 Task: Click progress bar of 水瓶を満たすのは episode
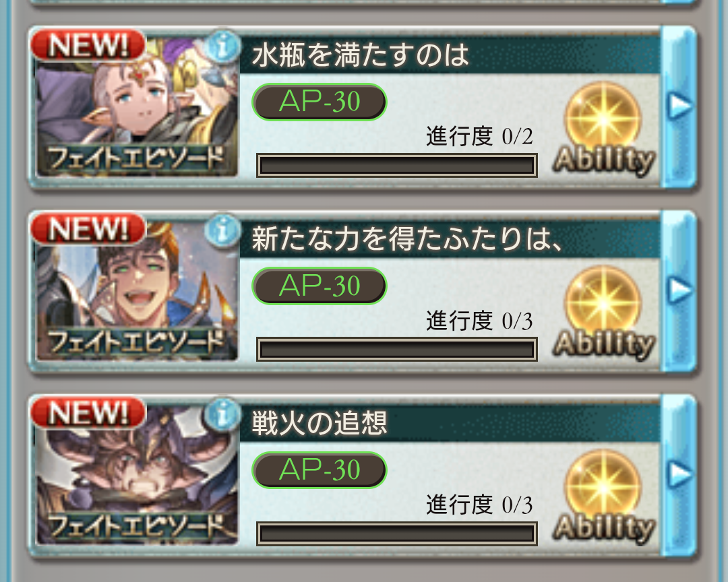coord(397,166)
